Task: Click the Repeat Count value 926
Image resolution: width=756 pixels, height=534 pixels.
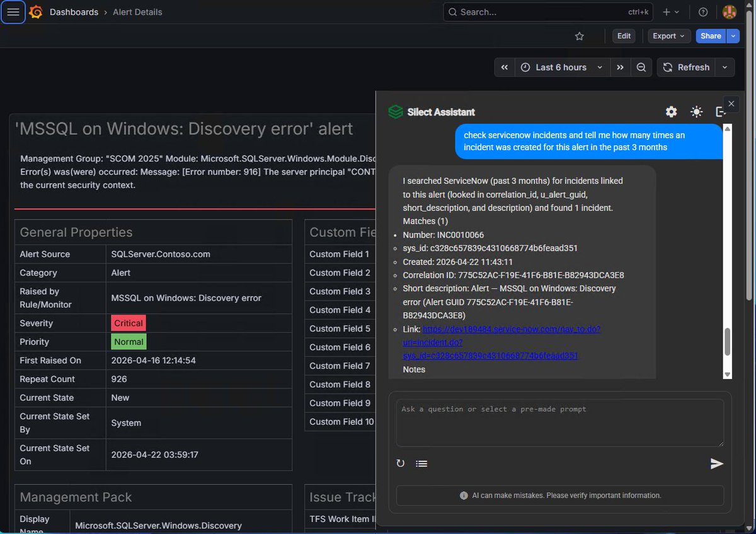Action: tap(119, 379)
